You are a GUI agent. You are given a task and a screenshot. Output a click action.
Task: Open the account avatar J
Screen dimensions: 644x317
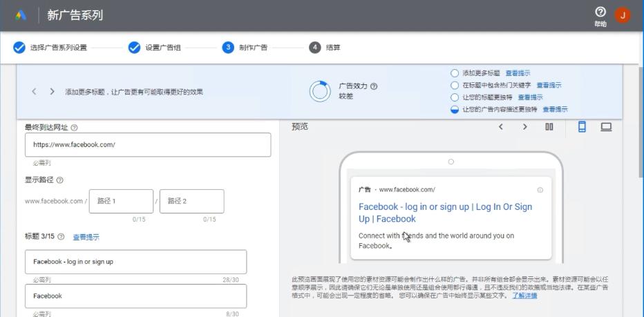(x=623, y=15)
